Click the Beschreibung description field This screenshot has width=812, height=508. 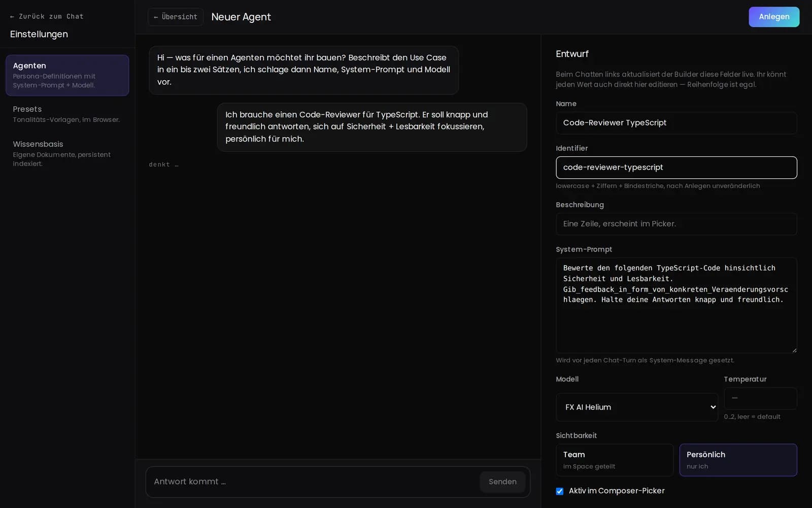[x=676, y=224]
